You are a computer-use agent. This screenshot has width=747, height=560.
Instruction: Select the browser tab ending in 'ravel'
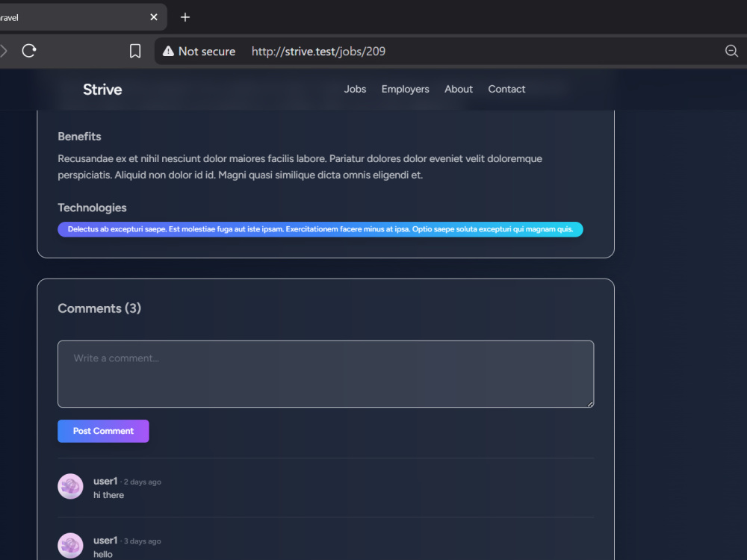(x=84, y=17)
